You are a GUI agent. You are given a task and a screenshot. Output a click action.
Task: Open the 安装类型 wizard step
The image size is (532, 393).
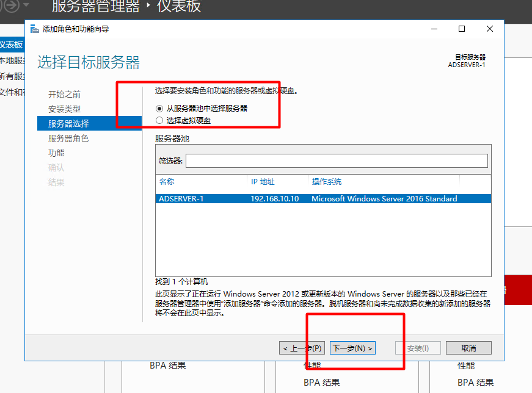click(x=65, y=109)
